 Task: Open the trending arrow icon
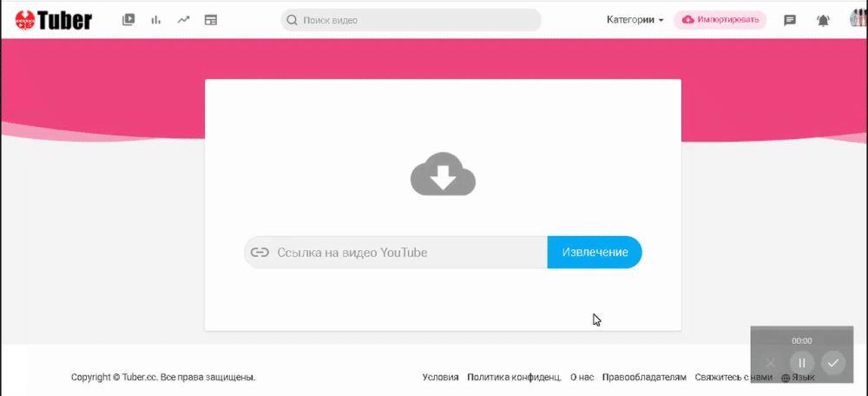(x=183, y=20)
